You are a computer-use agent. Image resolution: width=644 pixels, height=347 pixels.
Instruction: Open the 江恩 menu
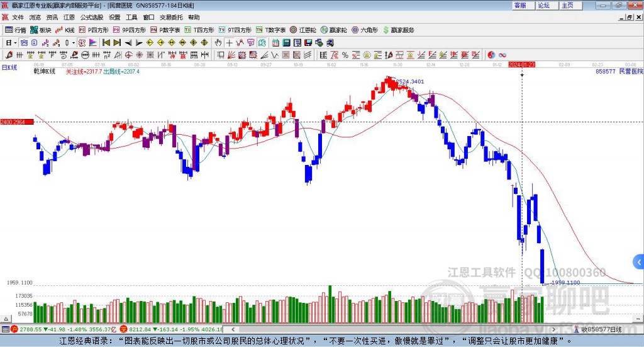tap(69, 17)
